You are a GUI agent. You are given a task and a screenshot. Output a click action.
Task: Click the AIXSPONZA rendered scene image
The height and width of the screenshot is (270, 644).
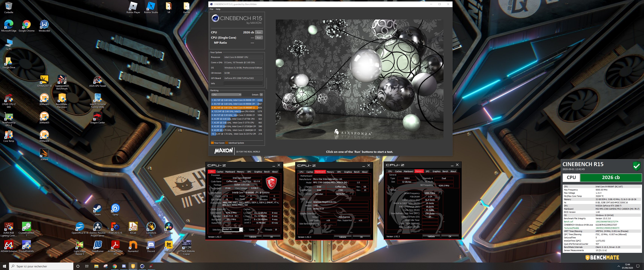point(359,79)
